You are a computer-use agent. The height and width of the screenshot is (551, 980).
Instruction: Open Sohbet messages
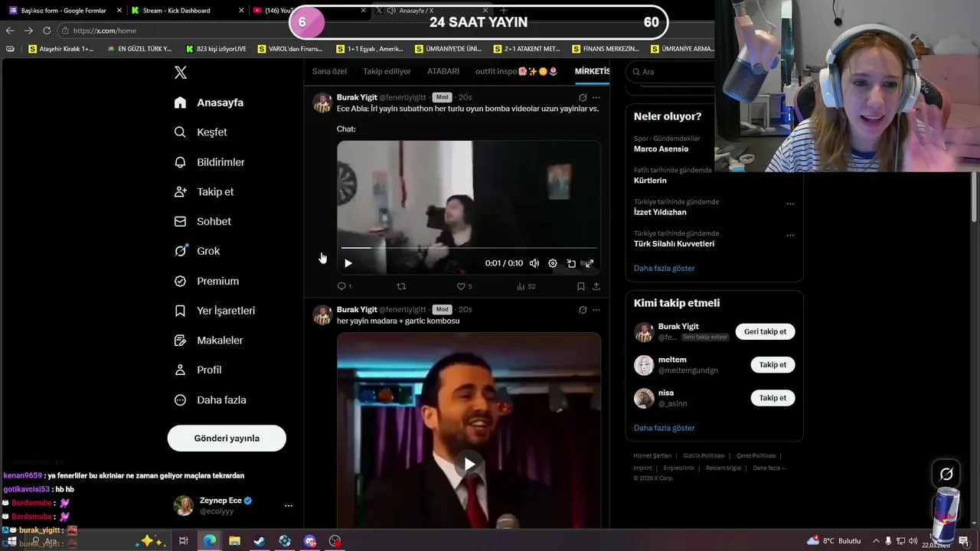pyautogui.click(x=202, y=221)
